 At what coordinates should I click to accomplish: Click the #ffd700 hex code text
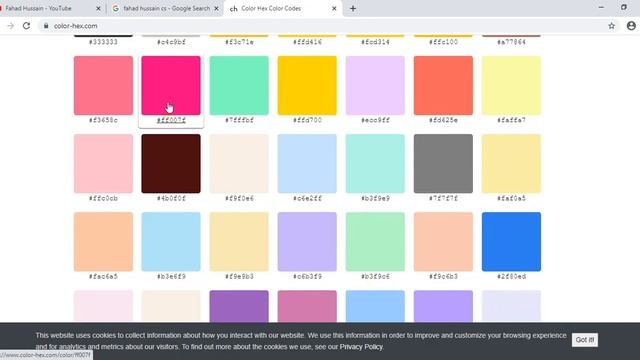[307, 120]
